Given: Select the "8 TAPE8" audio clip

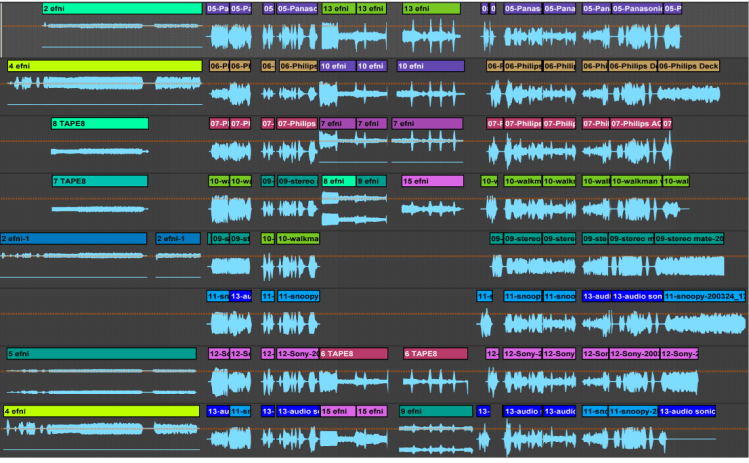Looking at the screenshot, I should click(99, 124).
